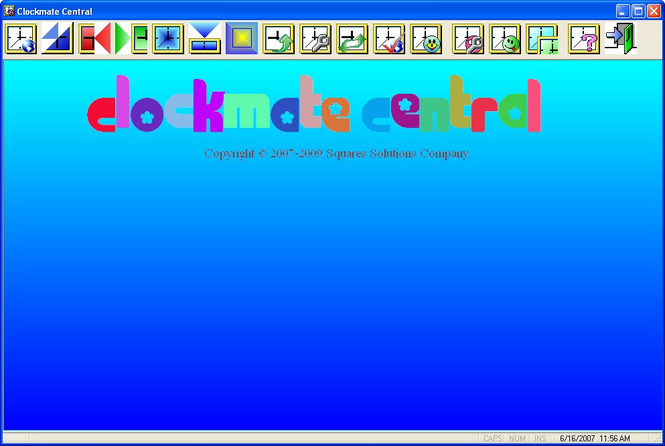
Task: Close the Clockmate Central window
Action: [x=654, y=11]
